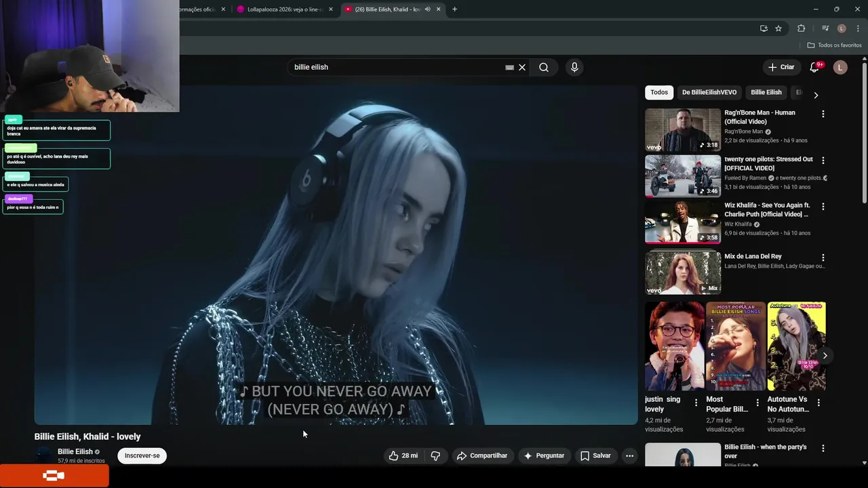
Task: Open a new browser tab
Action: (454, 9)
